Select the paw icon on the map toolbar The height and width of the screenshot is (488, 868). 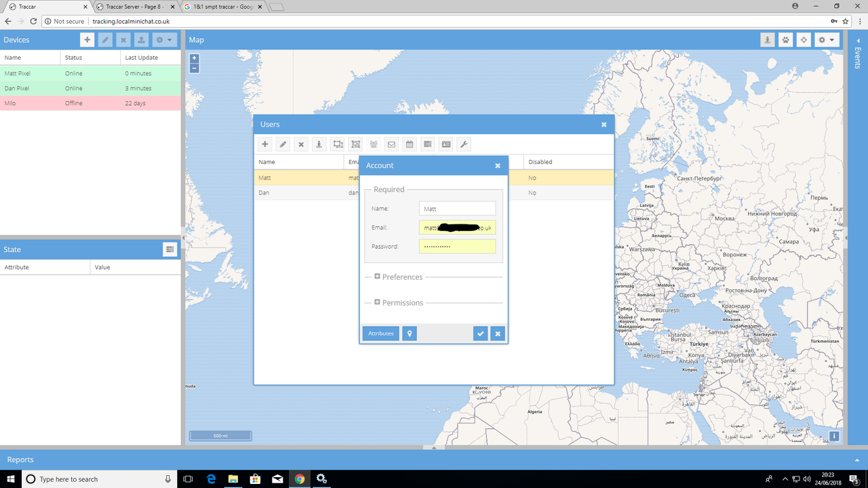click(x=785, y=39)
